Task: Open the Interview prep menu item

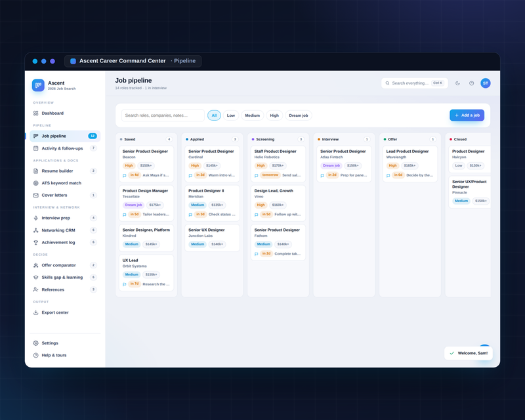Action: [x=65, y=218]
